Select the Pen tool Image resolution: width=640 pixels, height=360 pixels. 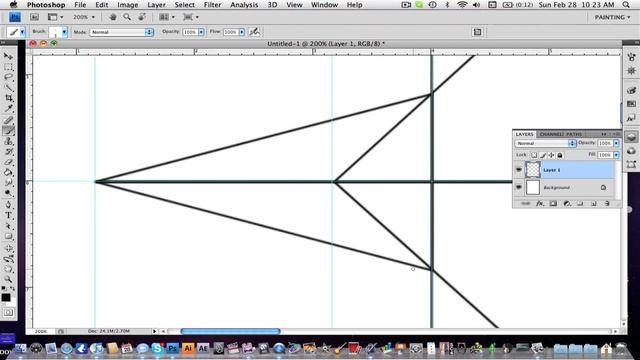click(8, 204)
